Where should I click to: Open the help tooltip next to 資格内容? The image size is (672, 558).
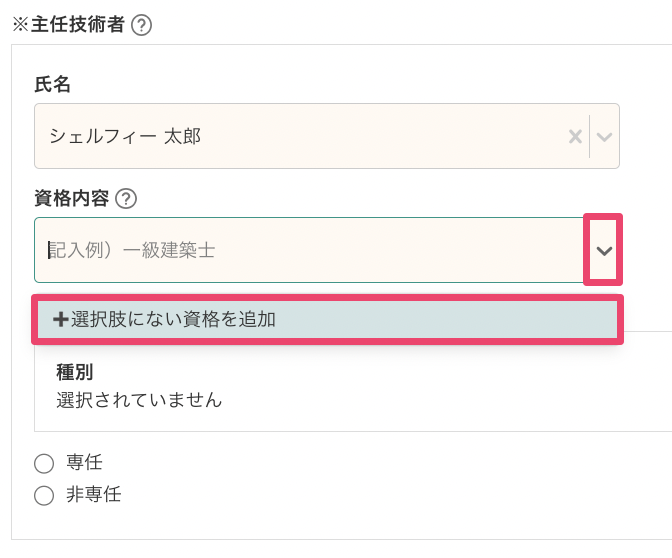(x=126, y=198)
